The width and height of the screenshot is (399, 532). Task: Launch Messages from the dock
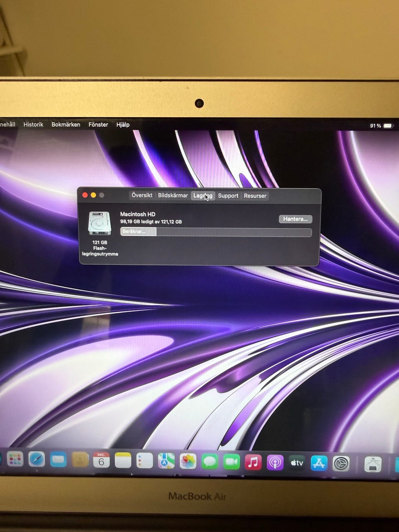click(x=210, y=462)
